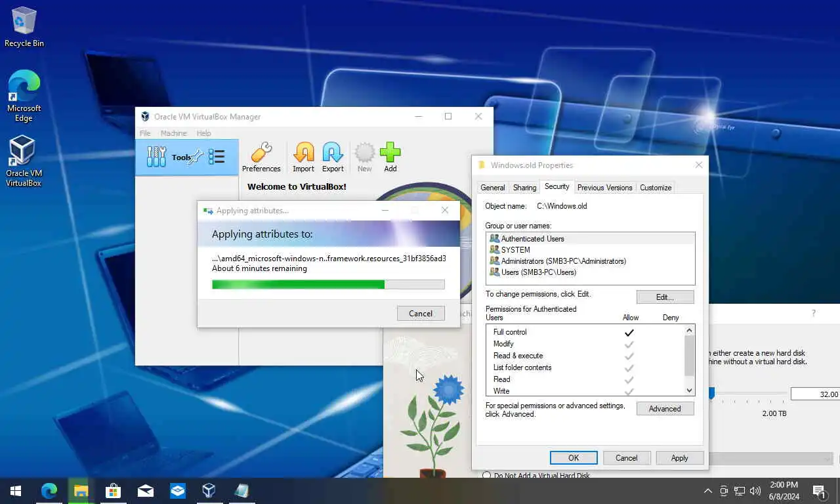This screenshot has height=504, width=840.
Task: Open the Help menu in VirtualBox
Action: [x=203, y=133]
